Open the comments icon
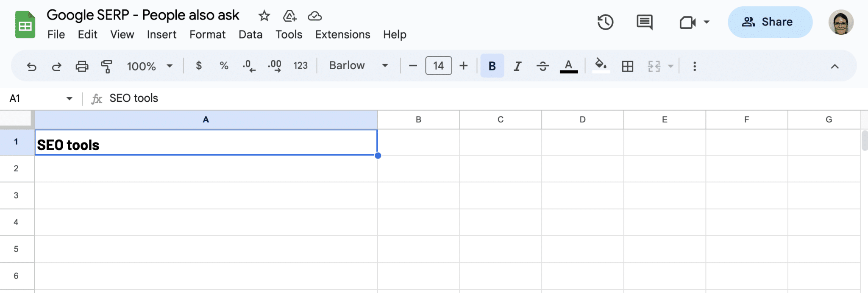This screenshot has height=293, width=868. 645,22
